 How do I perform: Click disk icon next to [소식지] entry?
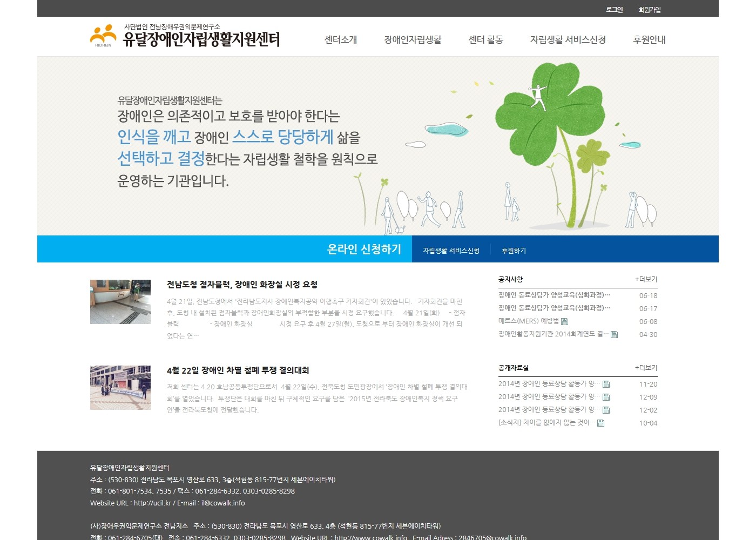600,423
